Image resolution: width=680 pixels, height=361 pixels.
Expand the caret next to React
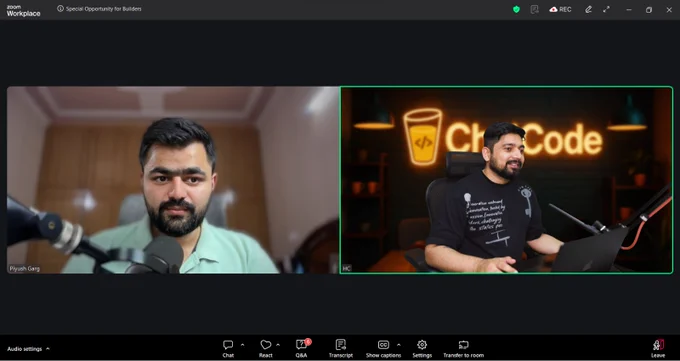pos(278,345)
